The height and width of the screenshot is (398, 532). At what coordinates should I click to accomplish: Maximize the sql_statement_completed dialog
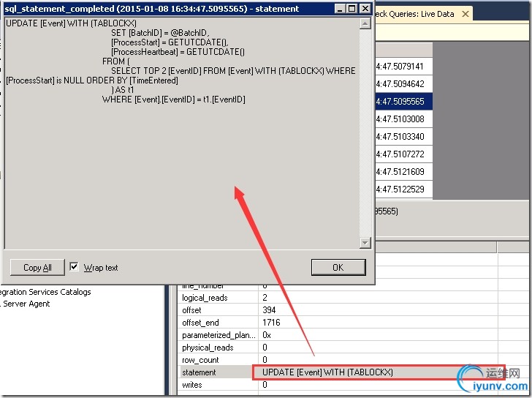[352, 9]
